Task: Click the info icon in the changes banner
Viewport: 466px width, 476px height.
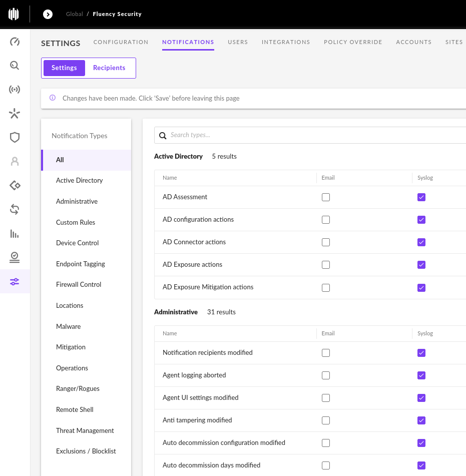Action: (53, 98)
